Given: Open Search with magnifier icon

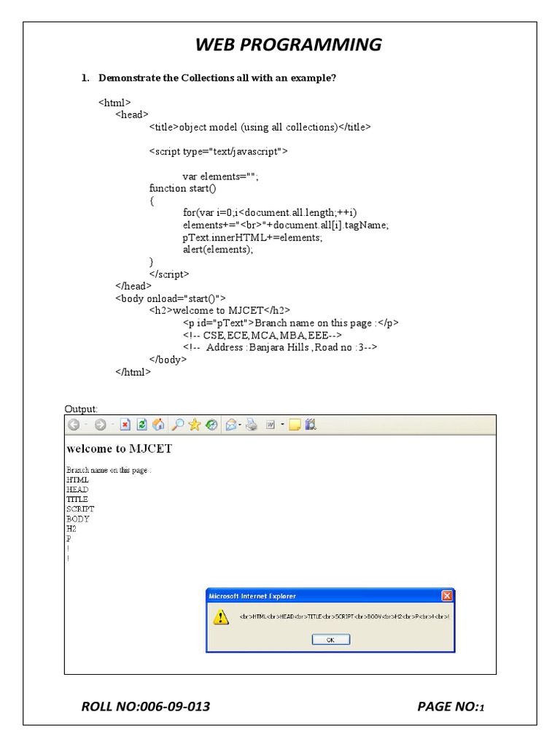Looking at the screenshot, I should coord(178,425).
